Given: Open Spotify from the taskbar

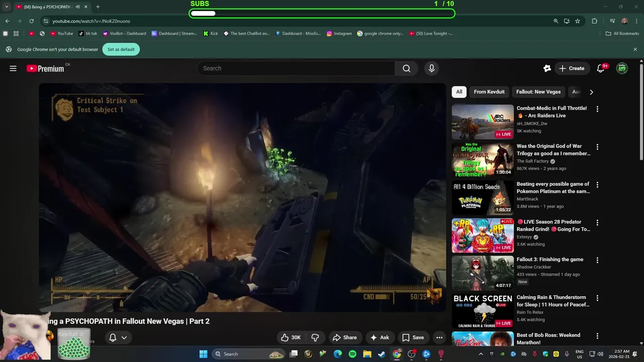Looking at the screenshot, I should coord(352,354).
